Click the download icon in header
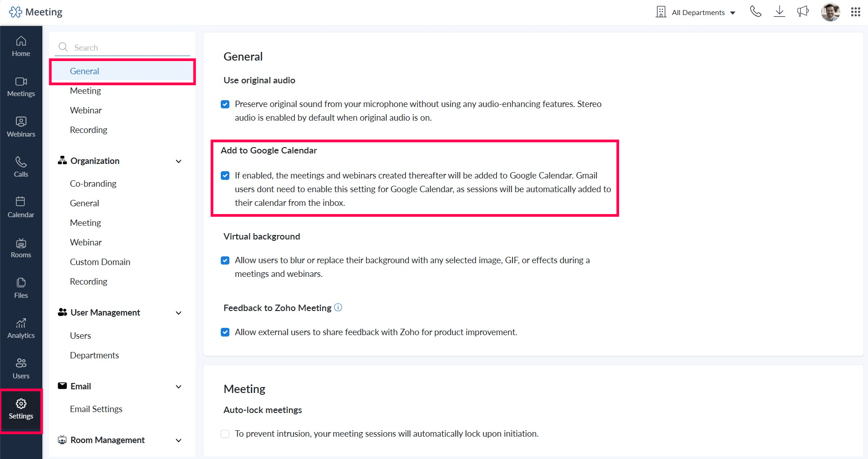 pyautogui.click(x=779, y=12)
